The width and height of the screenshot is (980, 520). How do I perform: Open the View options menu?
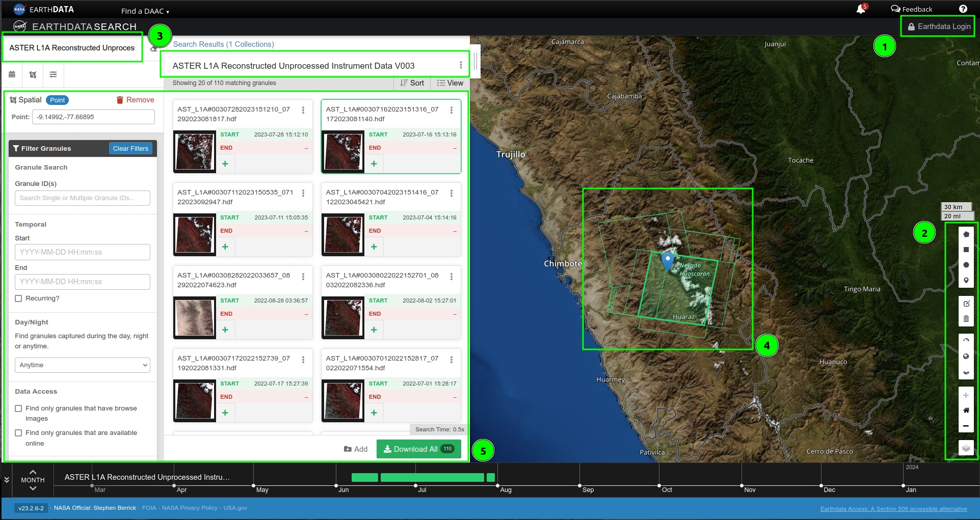pyautogui.click(x=450, y=83)
